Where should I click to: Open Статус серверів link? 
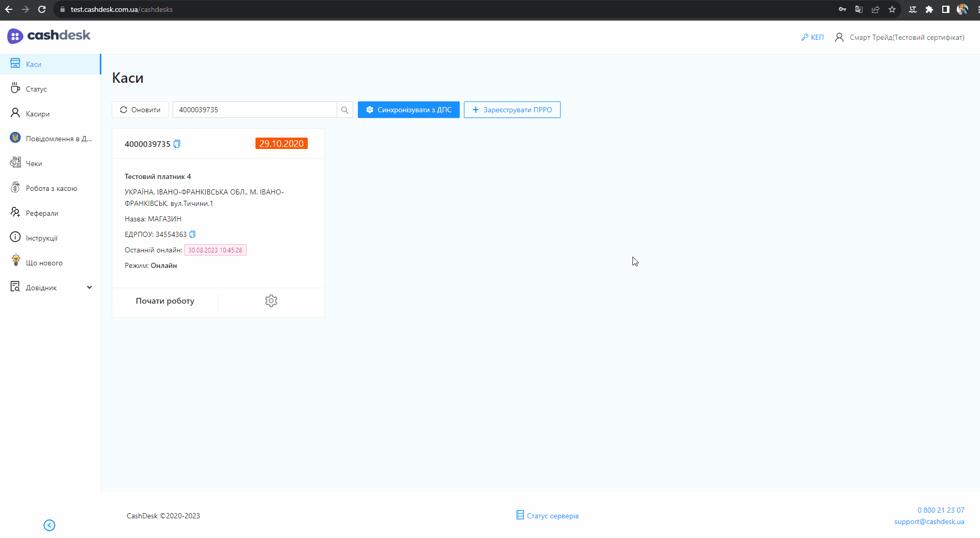tap(548, 516)
